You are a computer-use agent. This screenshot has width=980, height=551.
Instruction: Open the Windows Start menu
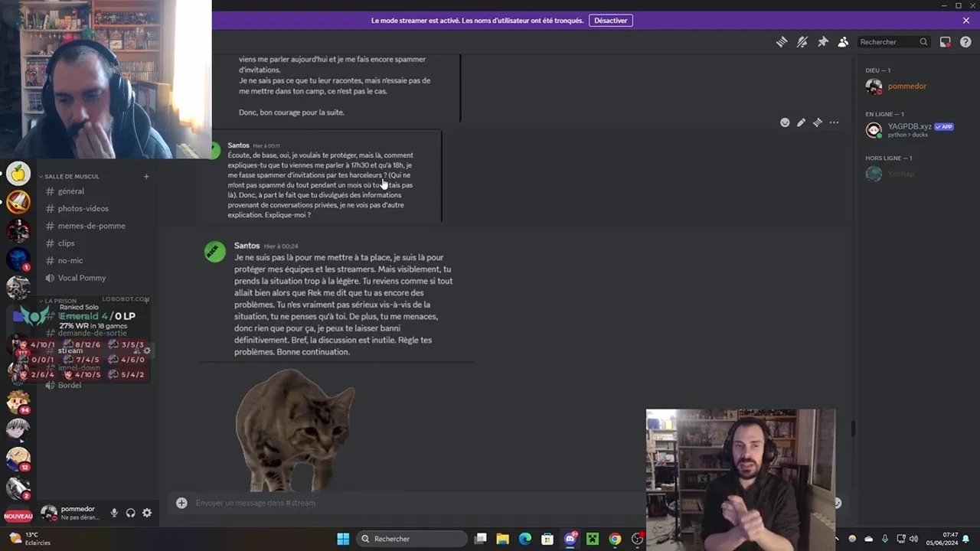pyautogui.click(x=343, y=539)
